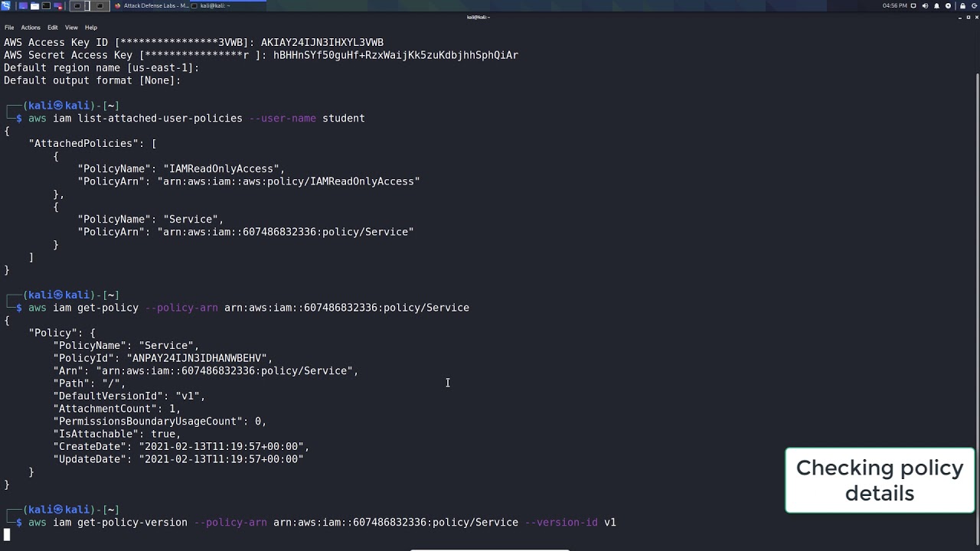Click the "DefaultVersionId": "v1" line
The height and width of the screenshot is (551, 980).
tap(129, 396)
